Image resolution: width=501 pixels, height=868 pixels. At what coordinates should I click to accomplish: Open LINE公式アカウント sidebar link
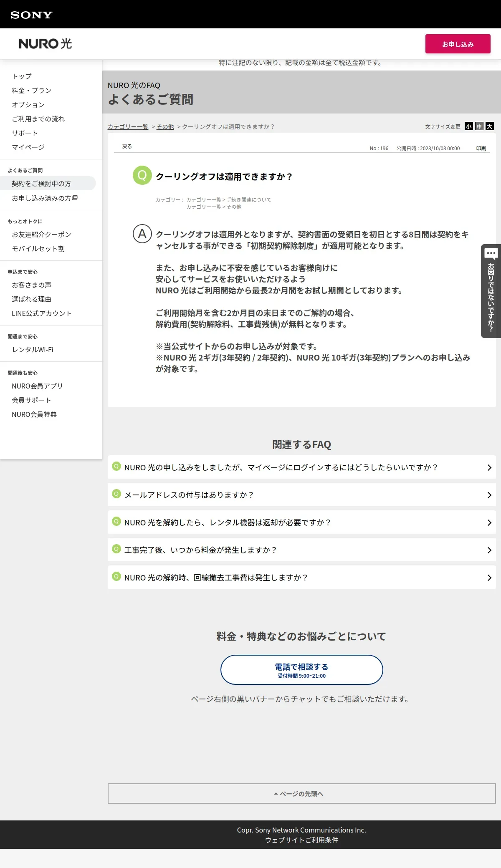tap(42, 313)
